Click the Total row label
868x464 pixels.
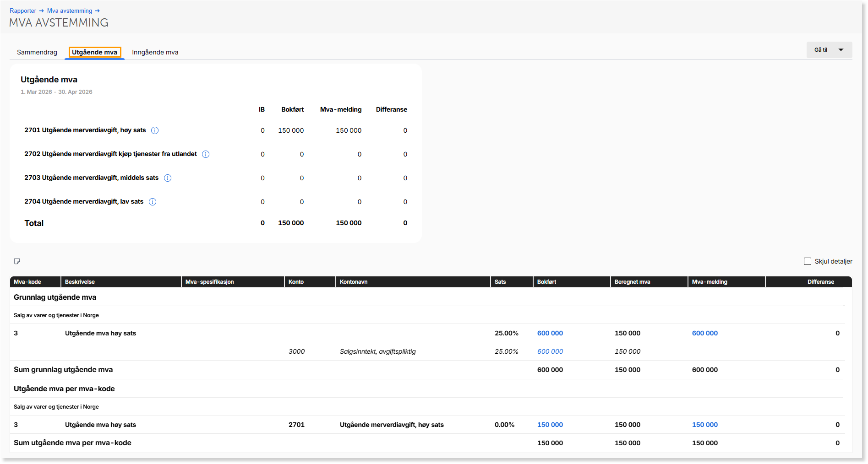34,223
